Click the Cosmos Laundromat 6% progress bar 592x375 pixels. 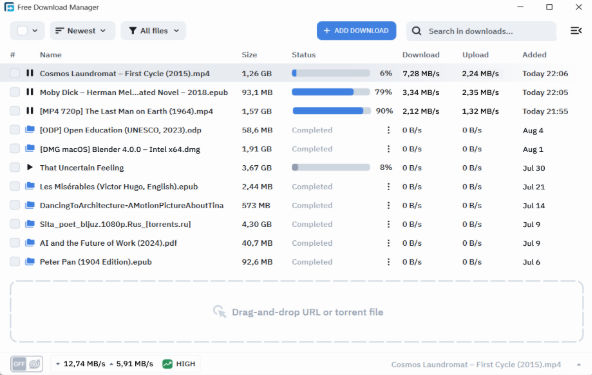(331, 73)
